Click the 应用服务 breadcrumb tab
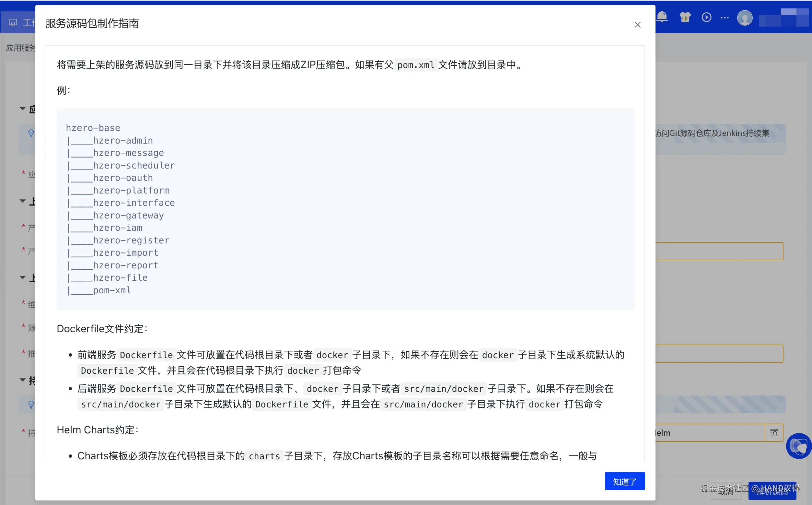Screen dimensions: 812x505 [20, 48]
